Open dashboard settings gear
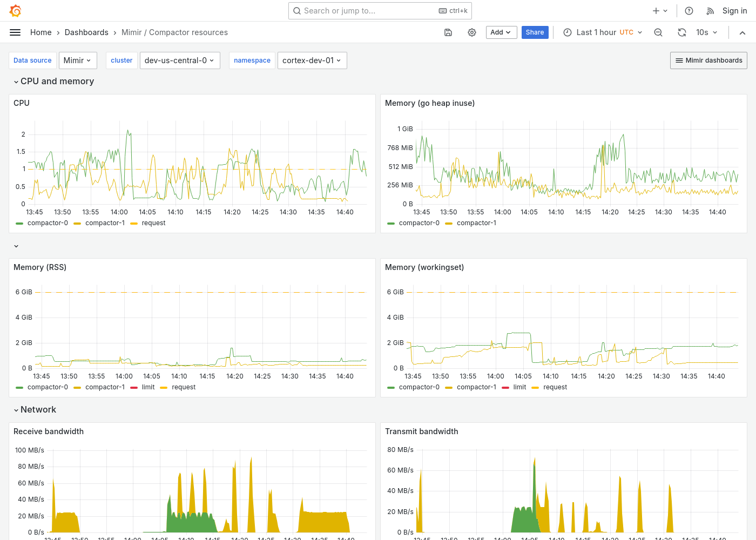 (472, 32)
